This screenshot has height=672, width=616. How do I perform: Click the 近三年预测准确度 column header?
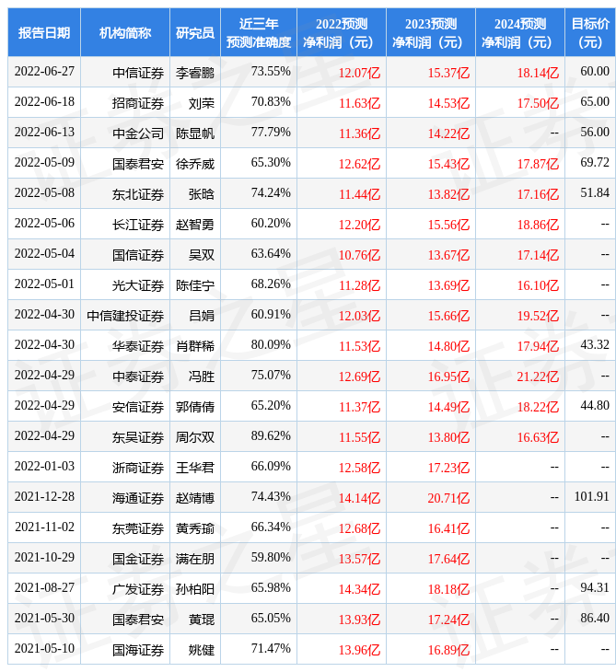259,32
